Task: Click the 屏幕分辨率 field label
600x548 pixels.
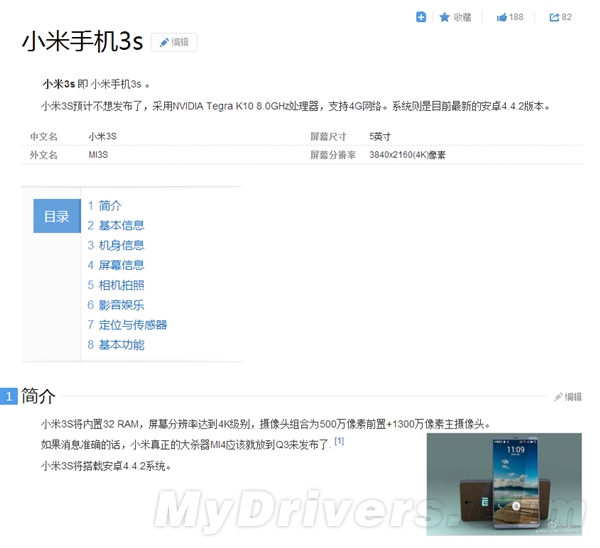Action: (333, 155)
